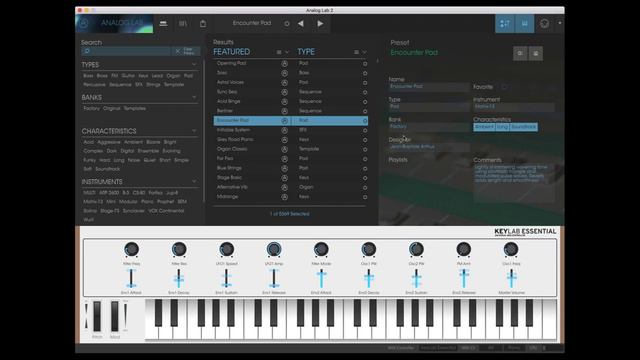Go to the next preset arrow
Screen dimensions: 640x360
[x=320, y=24]
